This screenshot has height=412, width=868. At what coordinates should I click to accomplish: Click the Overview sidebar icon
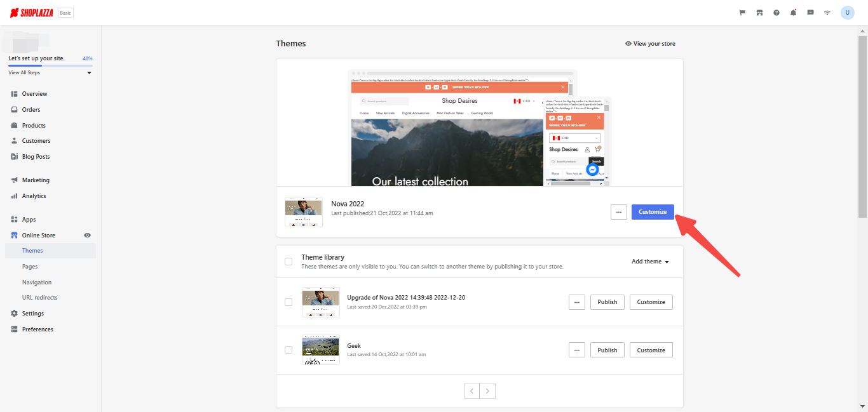(14, 94)
